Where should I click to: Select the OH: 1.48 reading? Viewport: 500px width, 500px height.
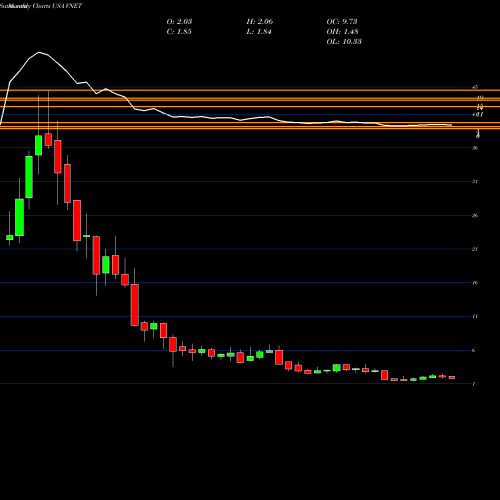pyautogui.click(x=342, y=32)
